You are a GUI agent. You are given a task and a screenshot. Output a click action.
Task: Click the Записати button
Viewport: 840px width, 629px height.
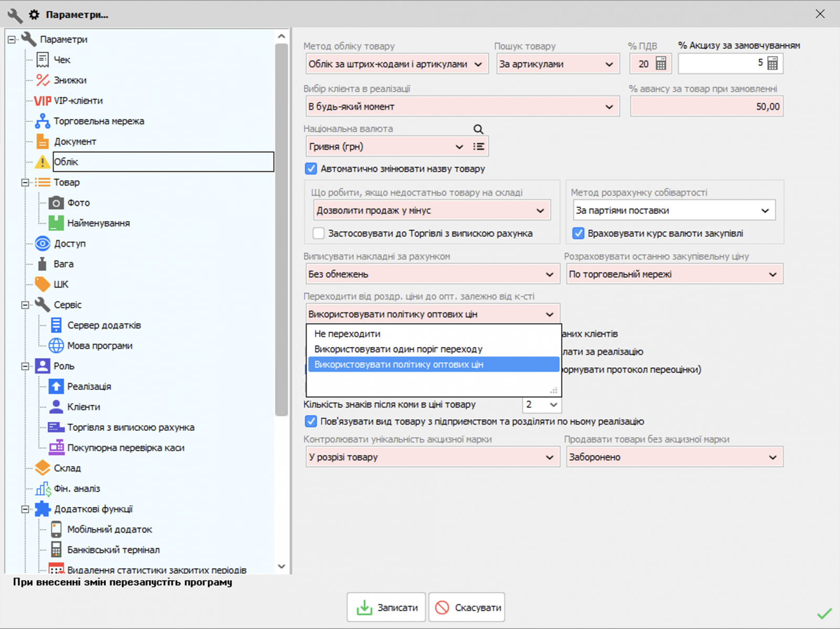[386, 607]
